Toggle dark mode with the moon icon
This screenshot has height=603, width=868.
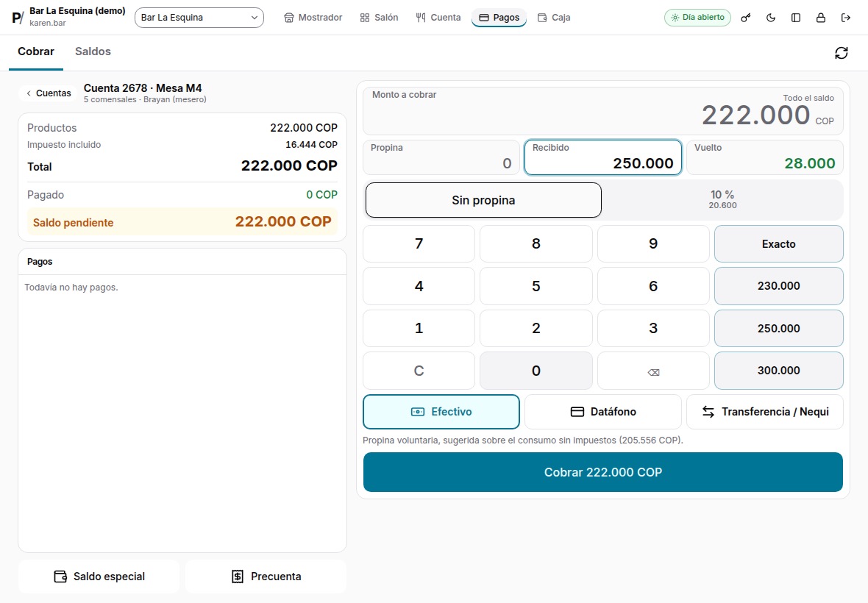coord(771,18)
